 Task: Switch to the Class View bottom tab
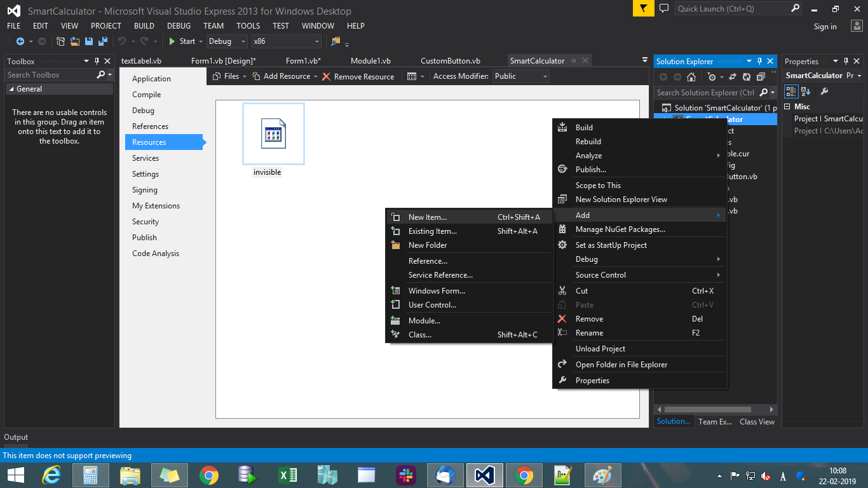[757, 422]
